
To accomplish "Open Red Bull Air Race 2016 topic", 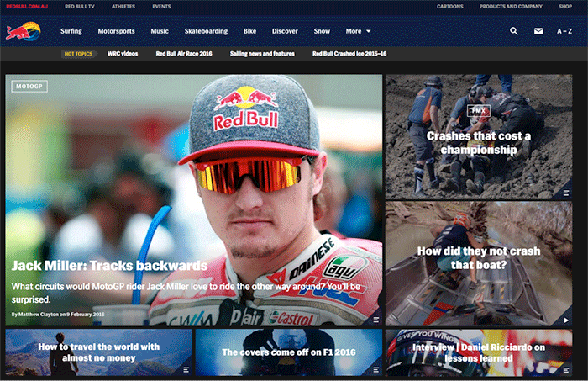I will [x=184, y=54].
